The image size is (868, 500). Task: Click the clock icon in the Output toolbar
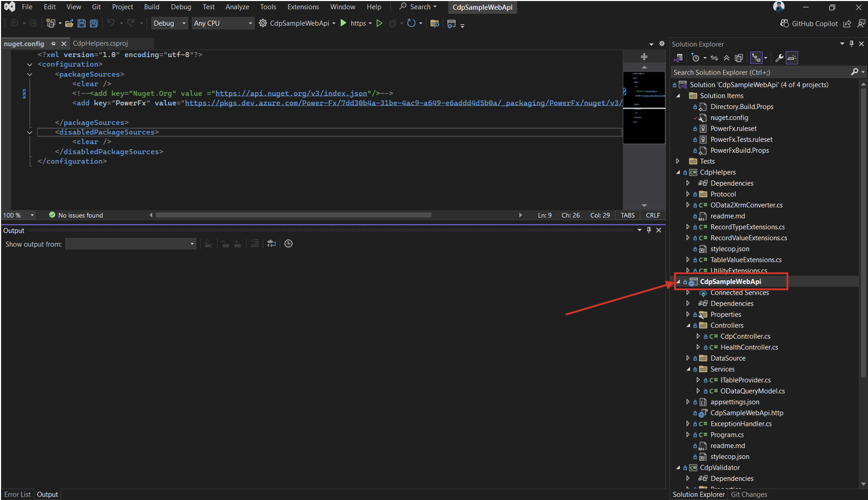tap(288, 244)
